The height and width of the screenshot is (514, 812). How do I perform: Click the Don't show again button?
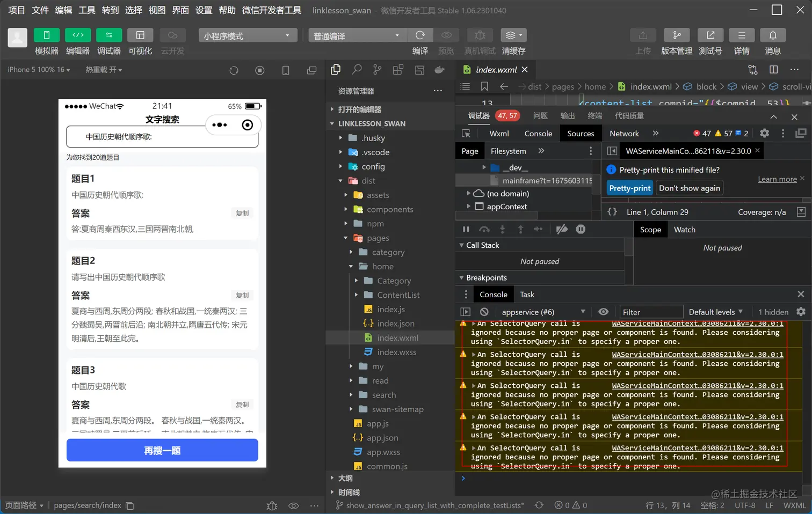tap(690, 188)
